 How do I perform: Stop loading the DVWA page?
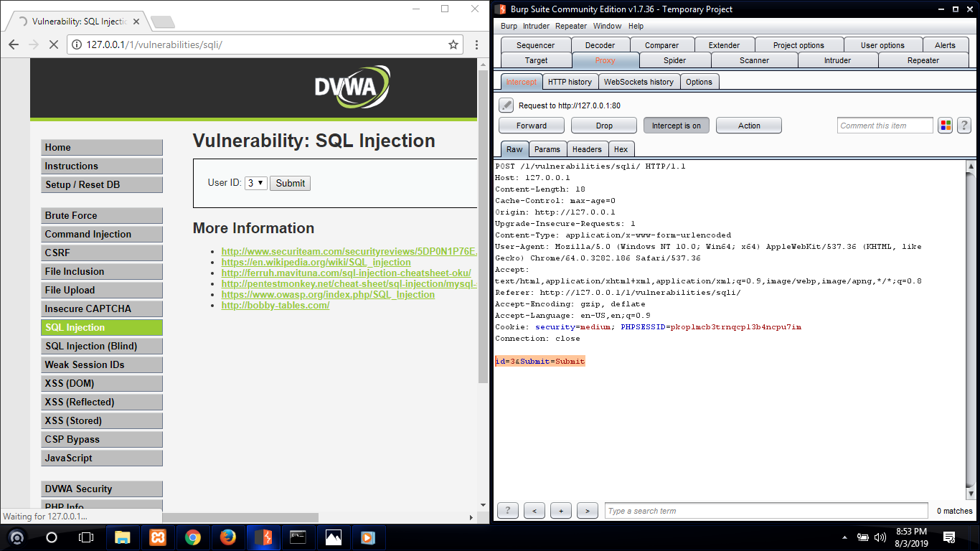tap(54, 44)
